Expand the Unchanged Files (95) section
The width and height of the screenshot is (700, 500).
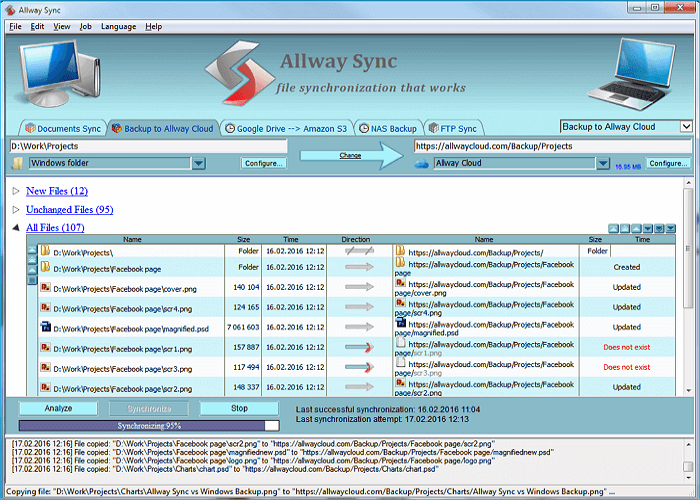pos(15,210)
